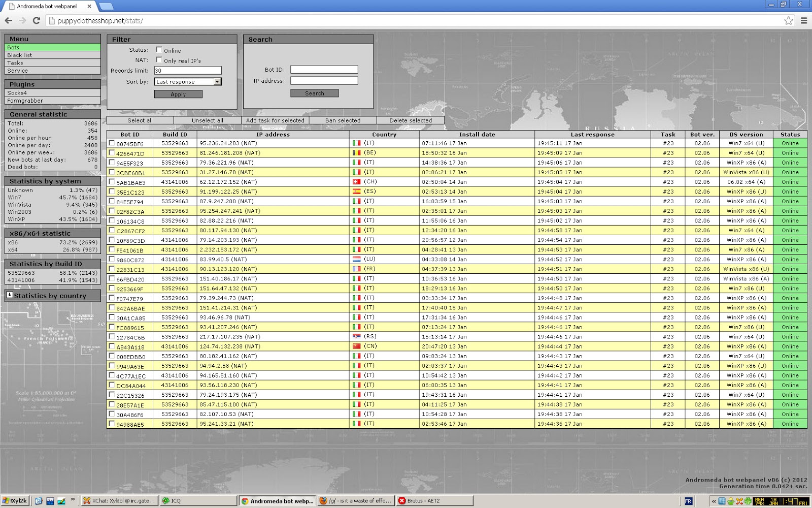The height and width of the screenshot is (508, 812).
Task: Click the Install date column header
Action: (477, 135)
